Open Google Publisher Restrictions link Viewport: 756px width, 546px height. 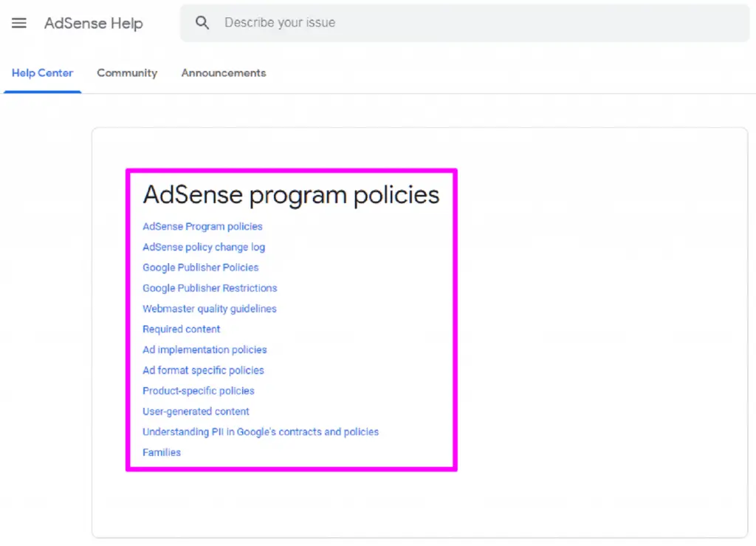click(210, 288)
